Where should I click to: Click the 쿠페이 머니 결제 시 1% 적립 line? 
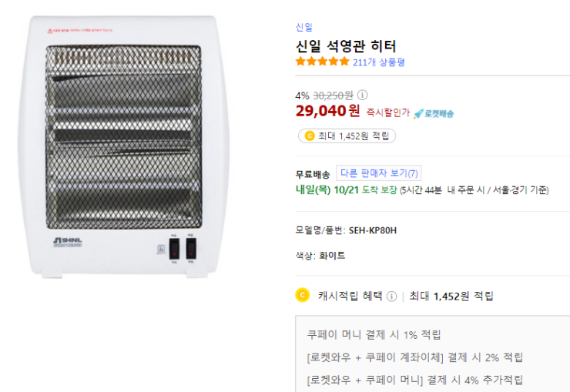pyautogui.click(x=374, y=335)
